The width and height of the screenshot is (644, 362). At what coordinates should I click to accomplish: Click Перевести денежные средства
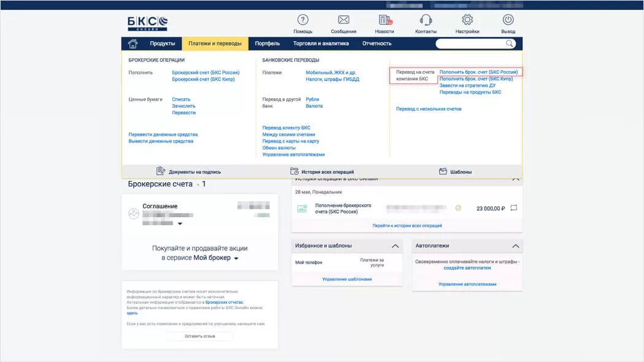163,134
